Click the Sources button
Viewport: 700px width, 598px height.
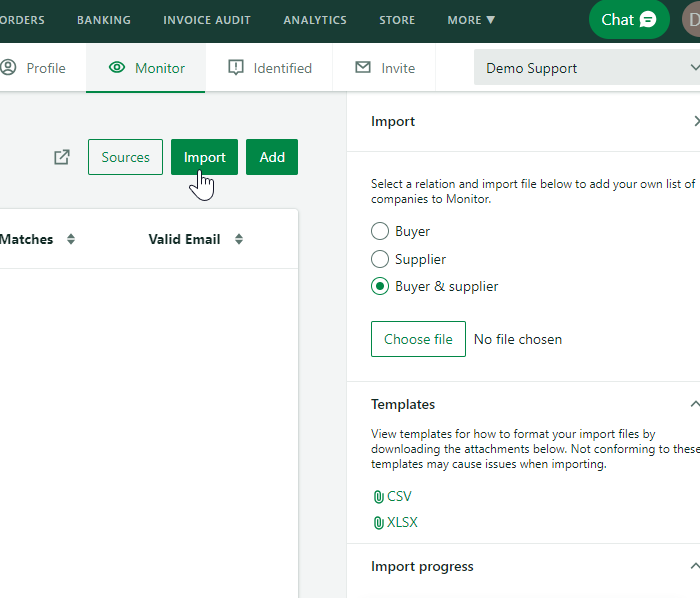125,157
